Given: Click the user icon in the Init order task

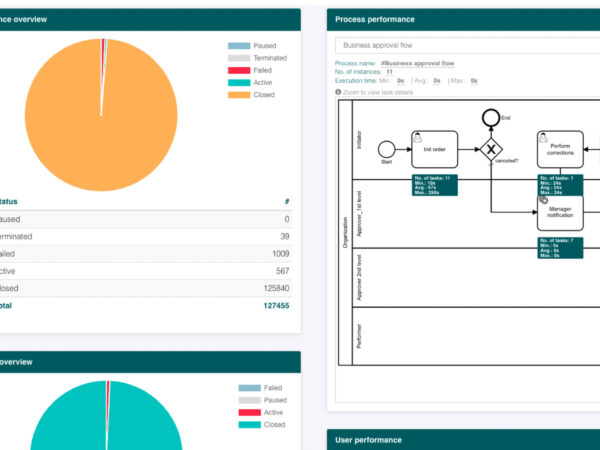Looking at the screenshot, I should 417,137.
